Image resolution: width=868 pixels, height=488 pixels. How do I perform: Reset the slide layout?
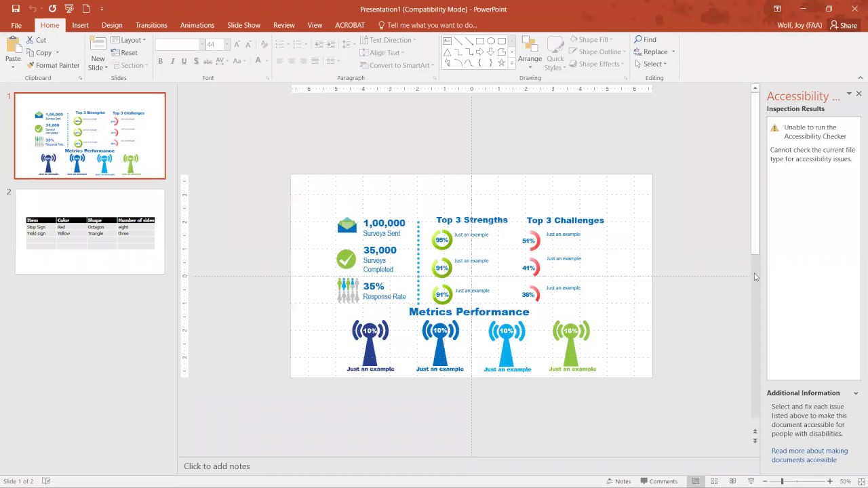point(124,52)
